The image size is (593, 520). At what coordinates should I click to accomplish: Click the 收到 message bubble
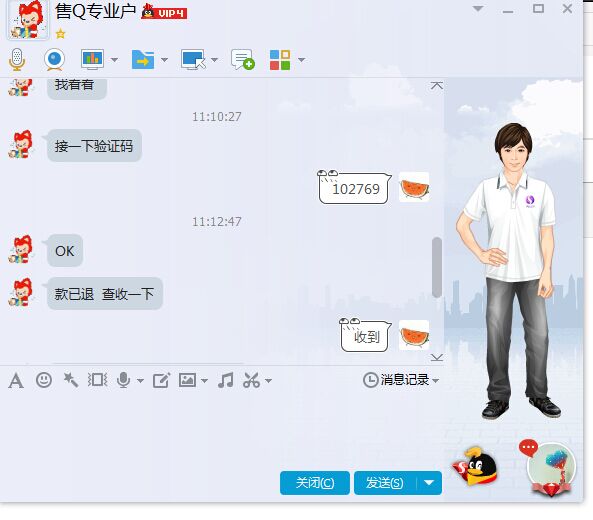coord(365,335)
